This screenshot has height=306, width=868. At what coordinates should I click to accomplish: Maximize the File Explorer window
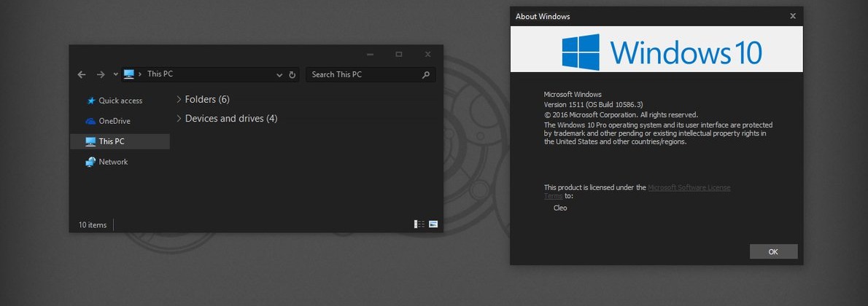(398, 54)
